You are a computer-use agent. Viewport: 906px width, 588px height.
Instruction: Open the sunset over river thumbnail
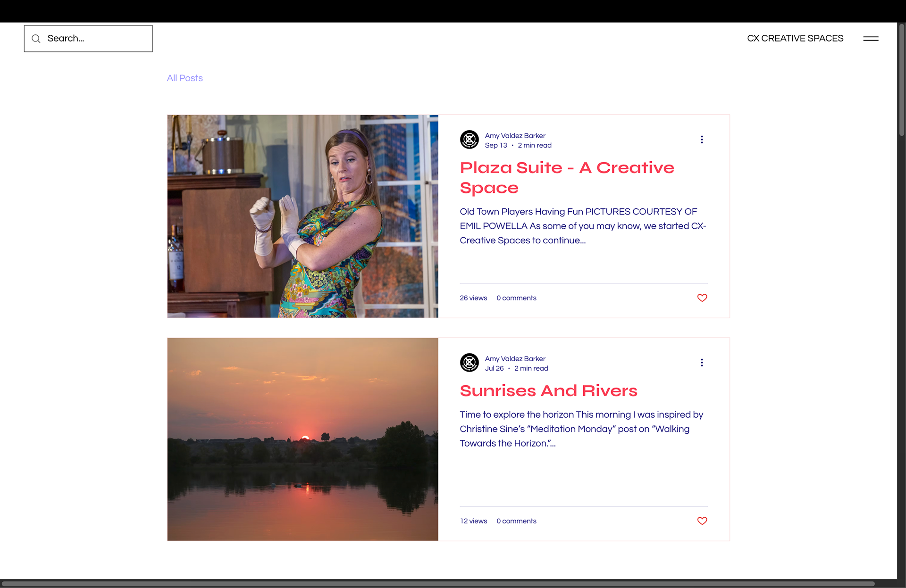[302, 439]
